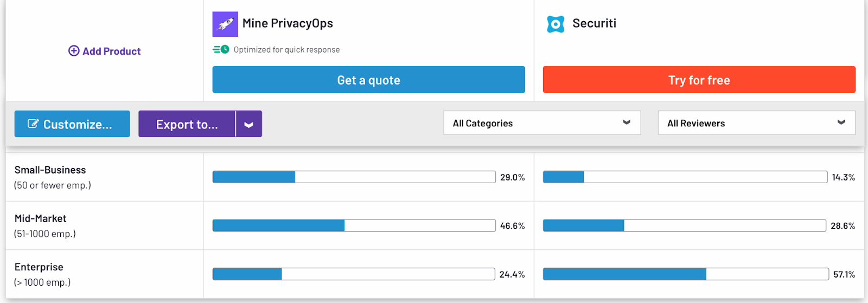Expand the All Categories dropdown
Screen dimensions: 868x303
click(542, 123)
